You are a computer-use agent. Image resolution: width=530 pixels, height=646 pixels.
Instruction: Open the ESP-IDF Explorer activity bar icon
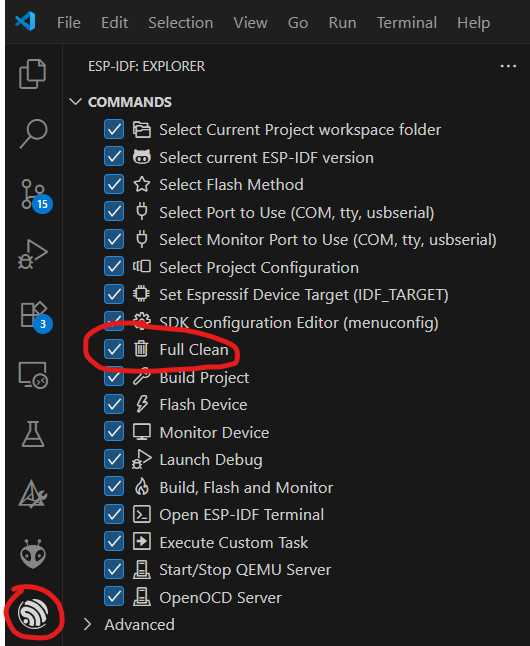coord(33,613)
